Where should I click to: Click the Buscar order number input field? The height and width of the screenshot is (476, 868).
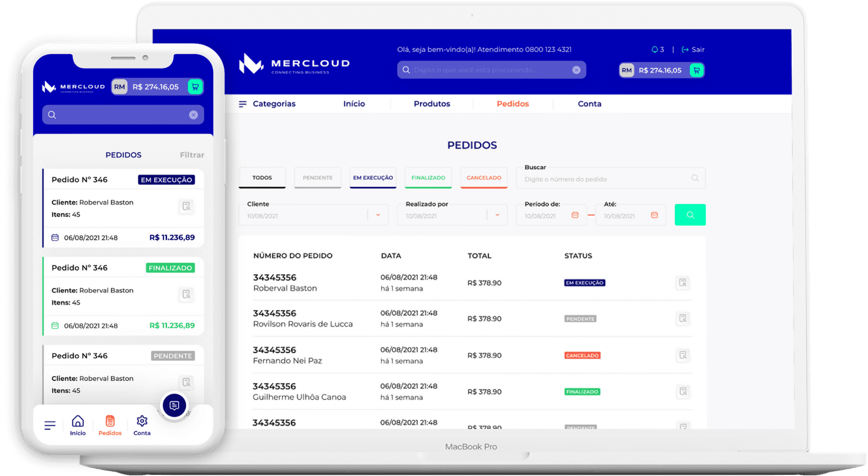pyautogui.click(x=606, y=178)
